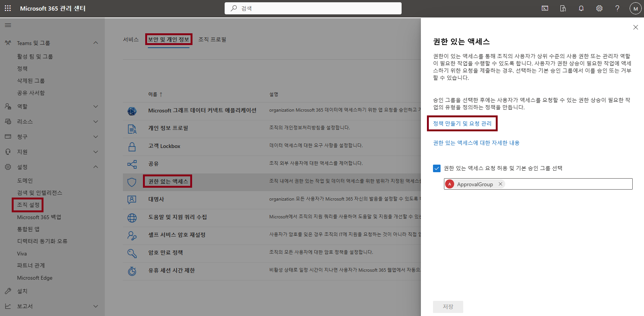The image size is (644, 316).
Task: Expand the 역할 section chevron
Action: pos(96,106)
